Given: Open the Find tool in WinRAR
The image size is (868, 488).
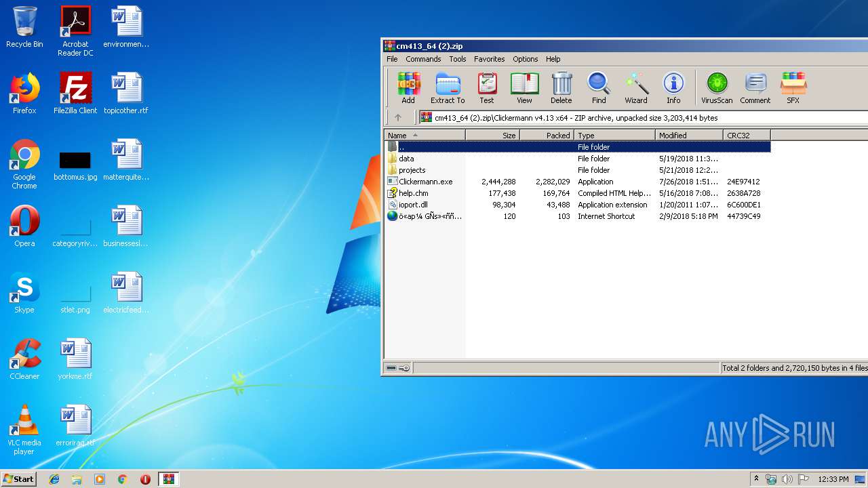Looking at the screenshot, I should click(x=599, y=88).
